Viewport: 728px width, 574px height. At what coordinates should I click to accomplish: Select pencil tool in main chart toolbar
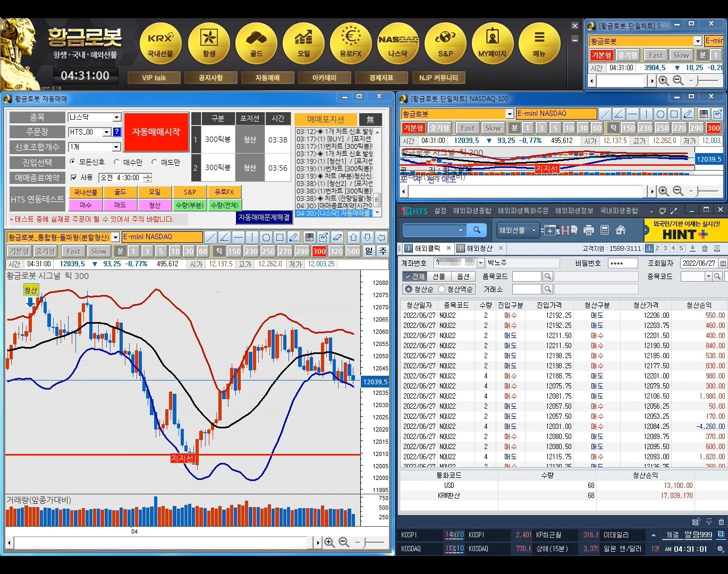click(293, 237)
